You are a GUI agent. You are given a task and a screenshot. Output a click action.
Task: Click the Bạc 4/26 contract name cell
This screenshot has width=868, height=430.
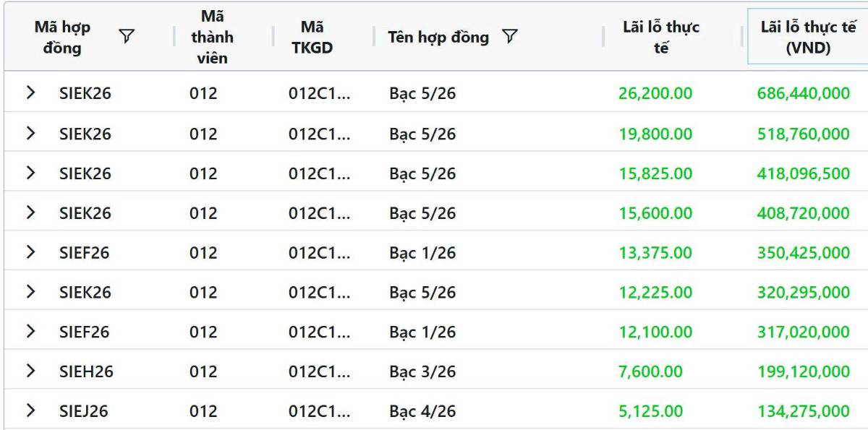[422, 411]
